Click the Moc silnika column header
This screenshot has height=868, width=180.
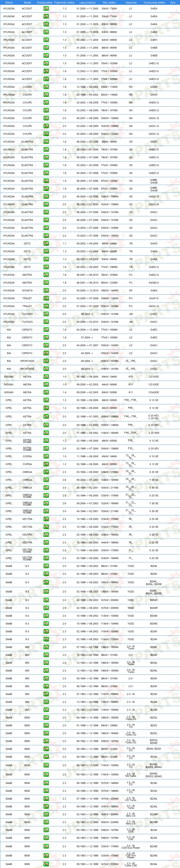[x=109, y=2]
